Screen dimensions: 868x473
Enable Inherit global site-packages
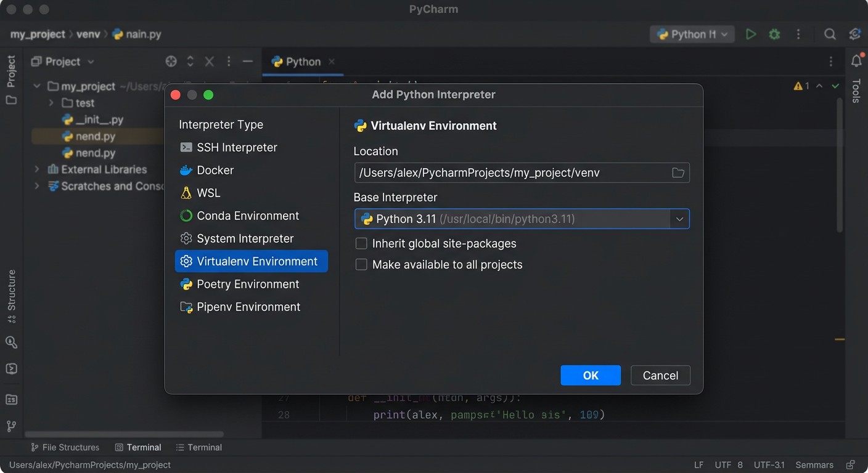361,244
